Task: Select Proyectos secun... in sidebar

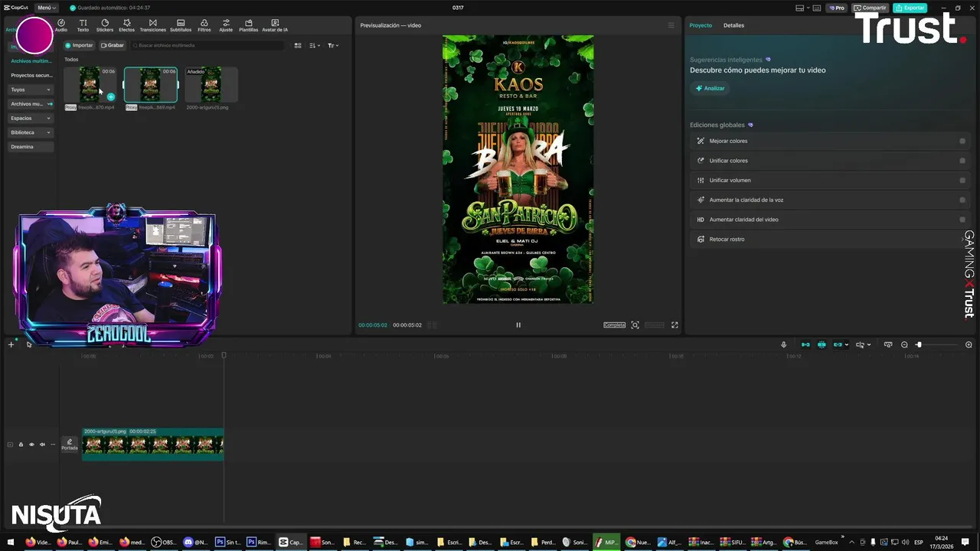Action: [x=31, y=75]
